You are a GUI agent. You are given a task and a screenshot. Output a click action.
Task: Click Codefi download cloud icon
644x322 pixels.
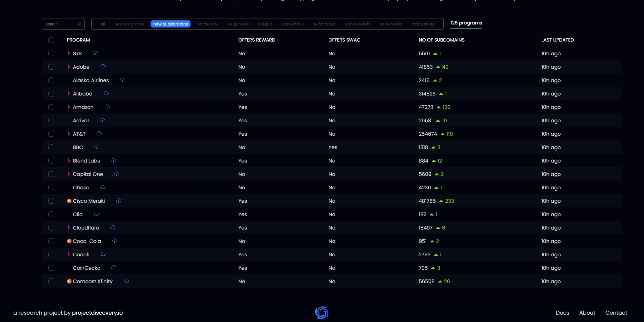coord(103,254)
